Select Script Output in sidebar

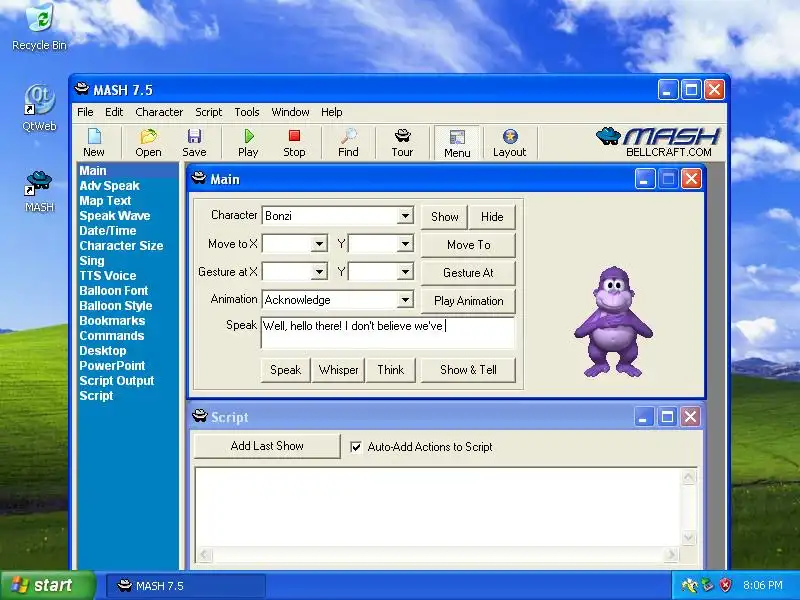[x=117, y=381]
